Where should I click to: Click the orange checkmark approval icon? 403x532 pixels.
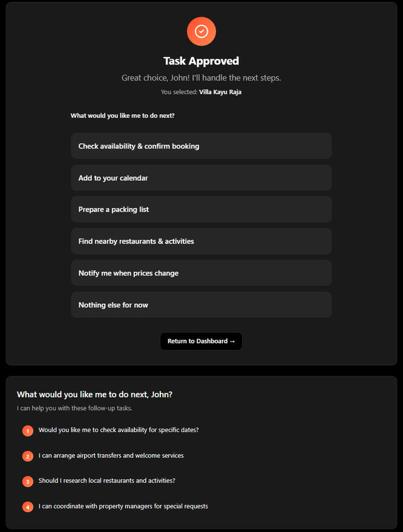coord(201,31)
